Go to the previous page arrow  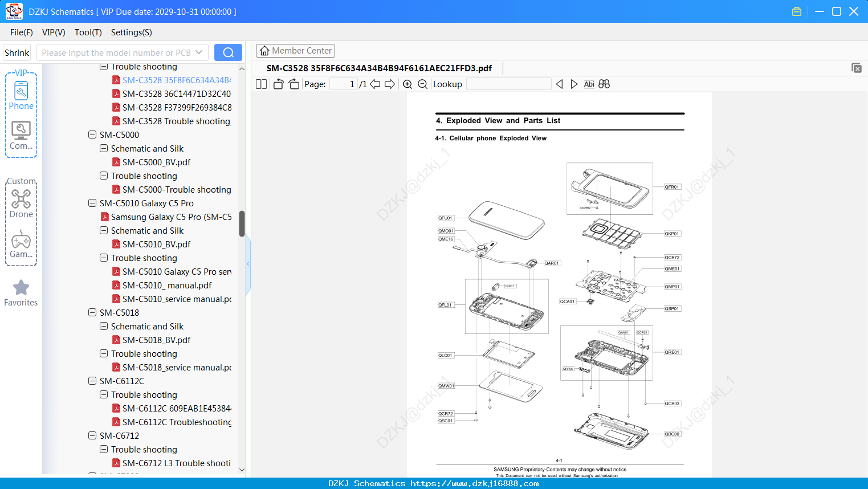tap(375, 84)
